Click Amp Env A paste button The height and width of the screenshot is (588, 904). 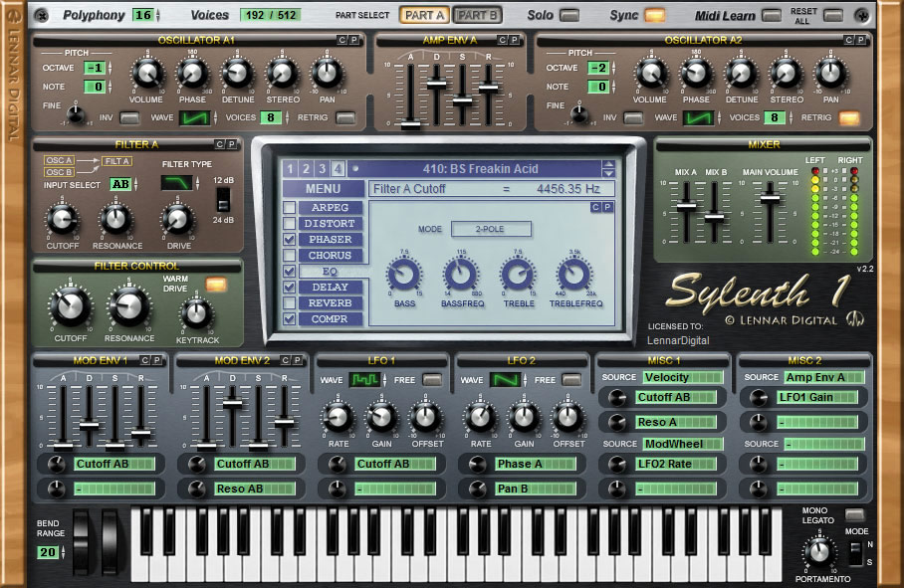click(515, 40)
